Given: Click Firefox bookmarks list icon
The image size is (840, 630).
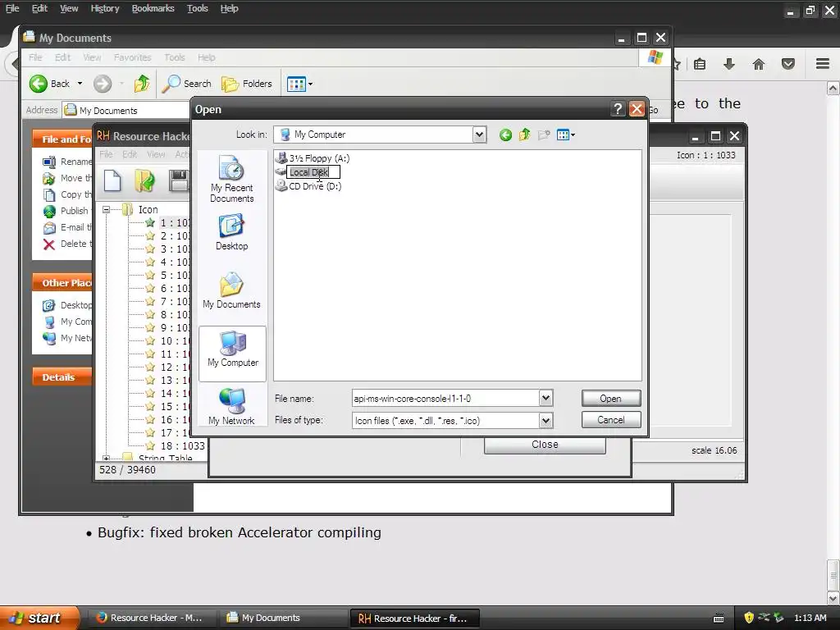Looking at the screenshot, I should pyautogui.click(x=699, y=64).
